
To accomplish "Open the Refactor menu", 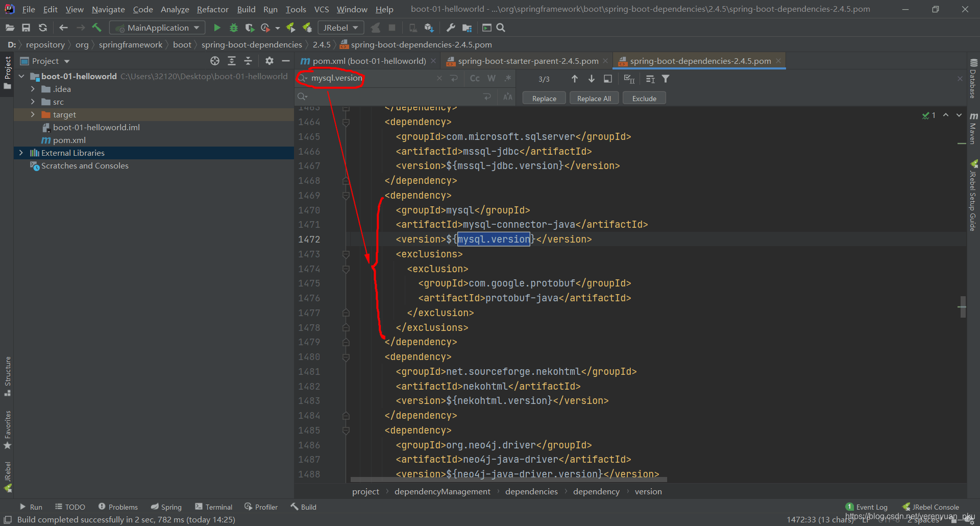I will click(x=213, y=9).
